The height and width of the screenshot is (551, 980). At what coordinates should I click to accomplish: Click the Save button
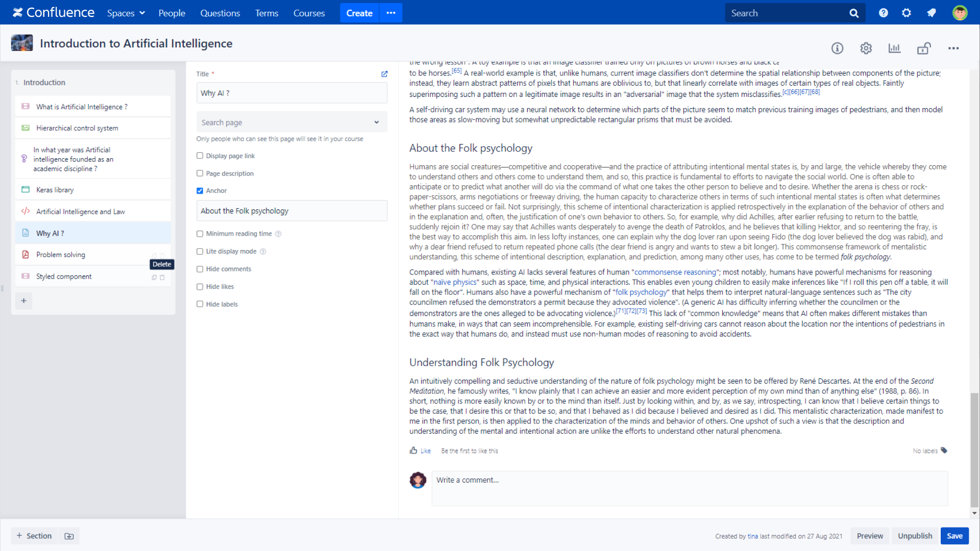pos(954,536)
